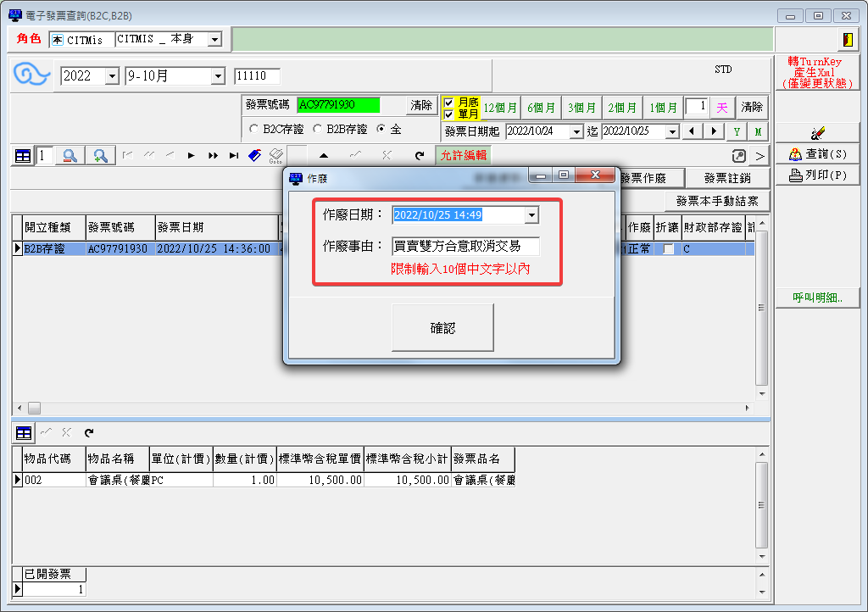Screen dimensions: 868x612
Task: Click the 作廢事由 text input field
Action: [x=465, y=247]
